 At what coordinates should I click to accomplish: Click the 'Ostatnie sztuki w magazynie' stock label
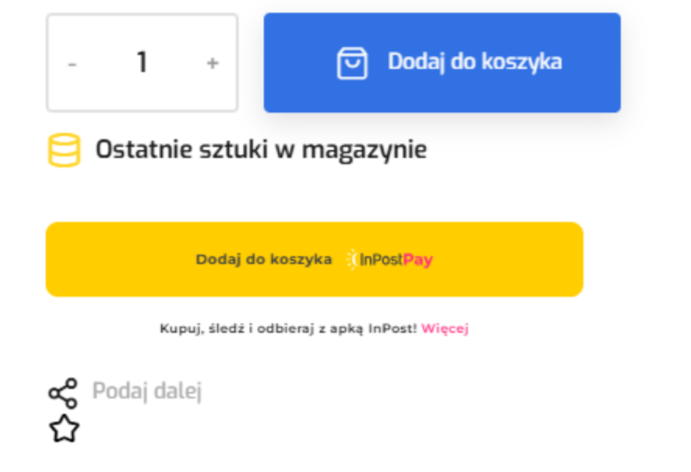tap(261, 151)
